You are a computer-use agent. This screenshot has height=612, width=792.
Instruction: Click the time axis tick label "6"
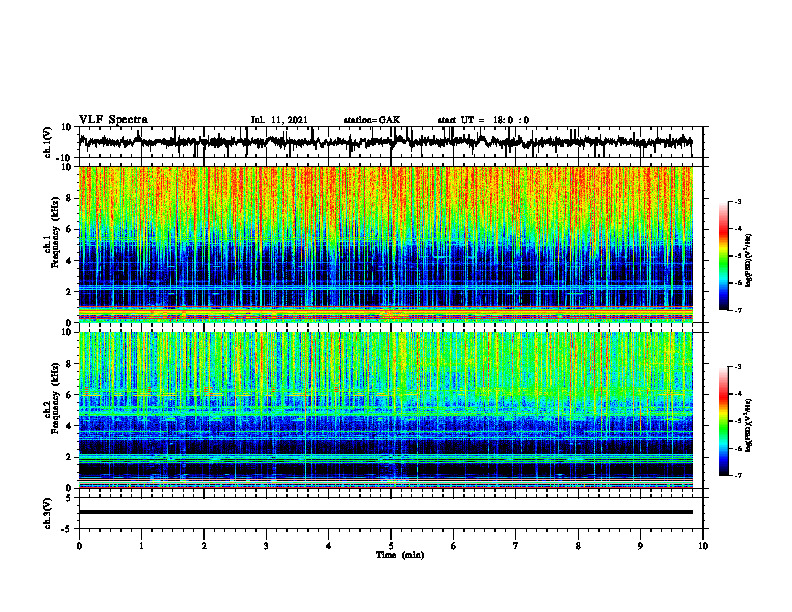coord(454,546)
